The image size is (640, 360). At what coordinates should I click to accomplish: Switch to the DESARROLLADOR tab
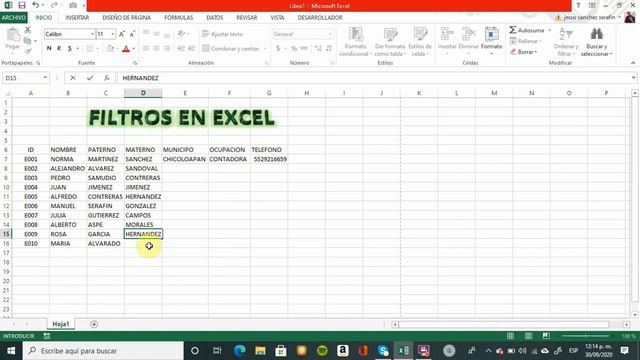click(320, 18)
